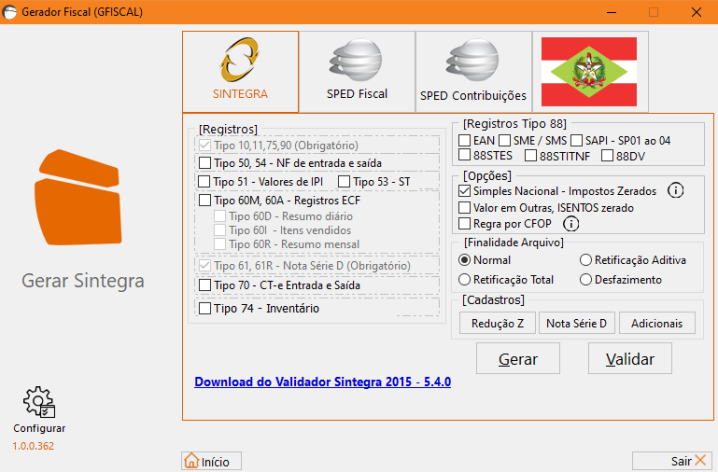Click the Validar button
The width and height of the screenshot is (718, 472).
pos(630,359)
